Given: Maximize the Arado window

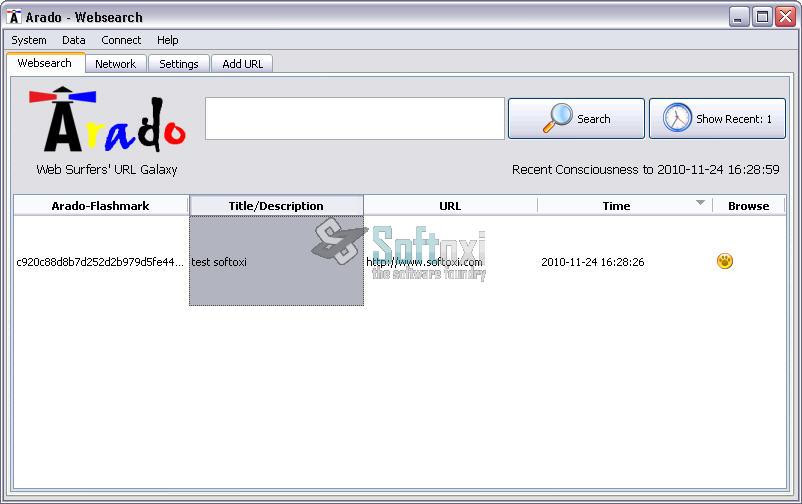Looking at the screenshot, I should point(762,17).
